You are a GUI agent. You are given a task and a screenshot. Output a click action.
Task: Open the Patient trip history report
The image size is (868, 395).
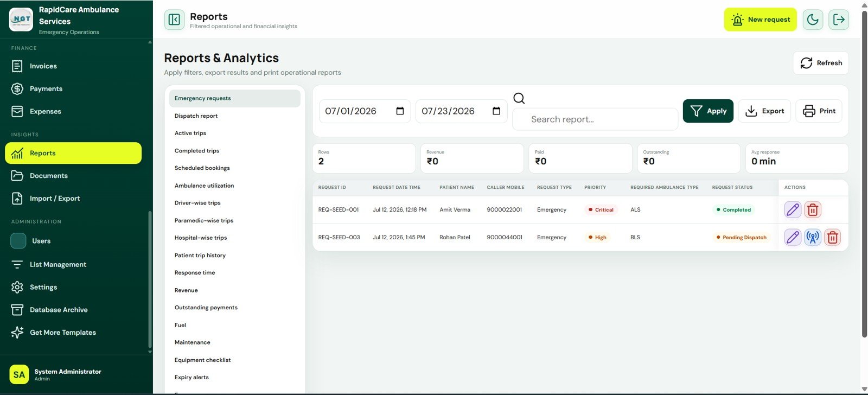(234, 256)
